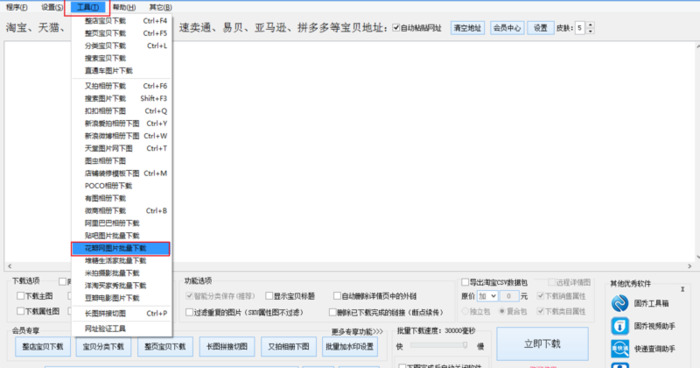This screenshot has width=700, height=368.
Task: Choose 搜索图片下载 Shift+F3 menu entry
Action: pyautogui.click(x=121, y=98)
